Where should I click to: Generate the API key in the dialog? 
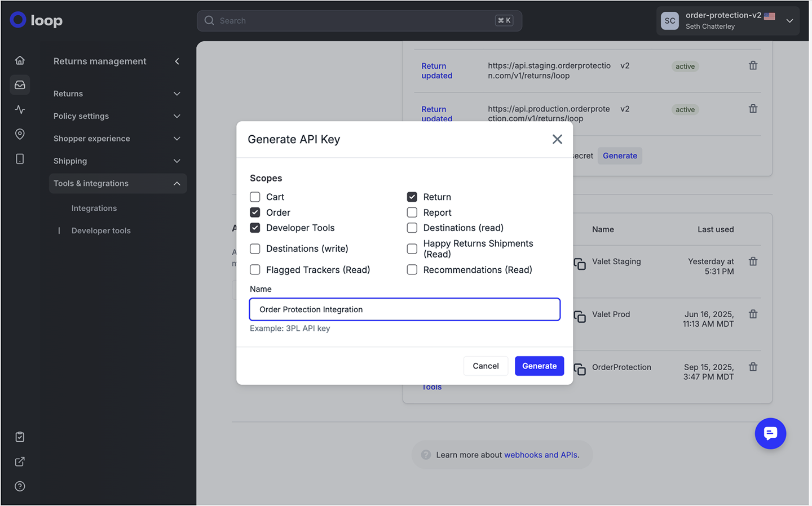pos(539,366)
